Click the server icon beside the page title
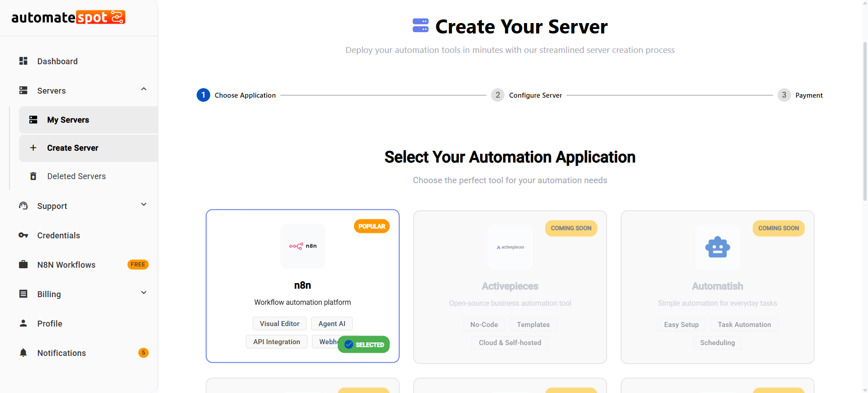The image size is (868, 393). 420,26
